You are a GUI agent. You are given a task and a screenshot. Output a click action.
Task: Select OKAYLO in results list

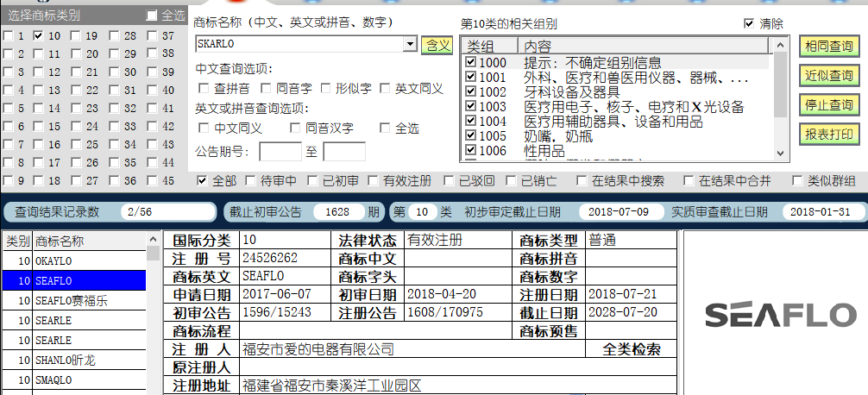click(74, 260)
